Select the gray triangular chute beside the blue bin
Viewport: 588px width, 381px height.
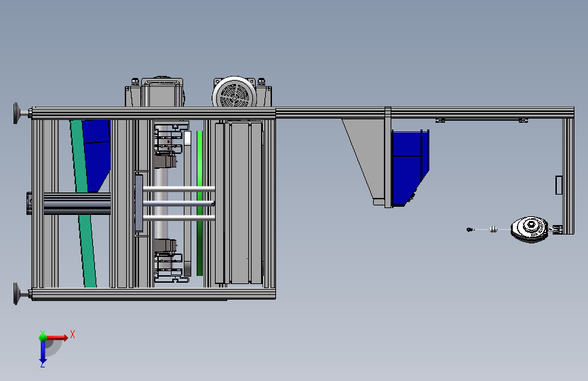click(x=366, y=158)
